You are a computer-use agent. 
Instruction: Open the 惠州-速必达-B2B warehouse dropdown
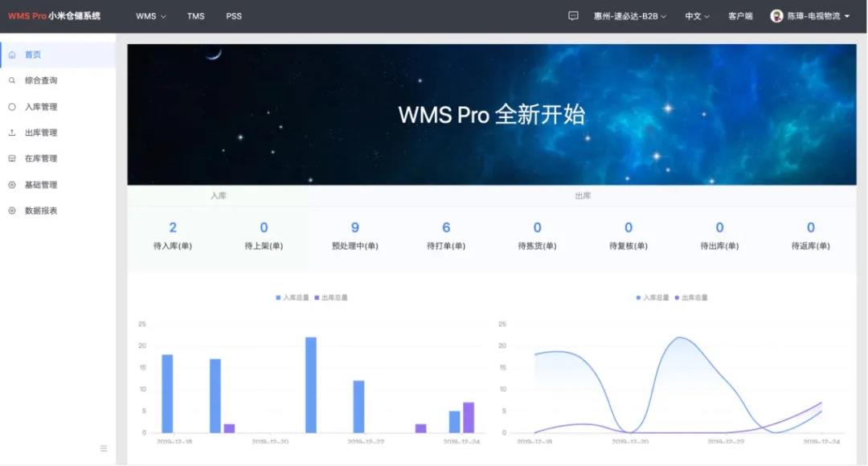click(629, 16)
